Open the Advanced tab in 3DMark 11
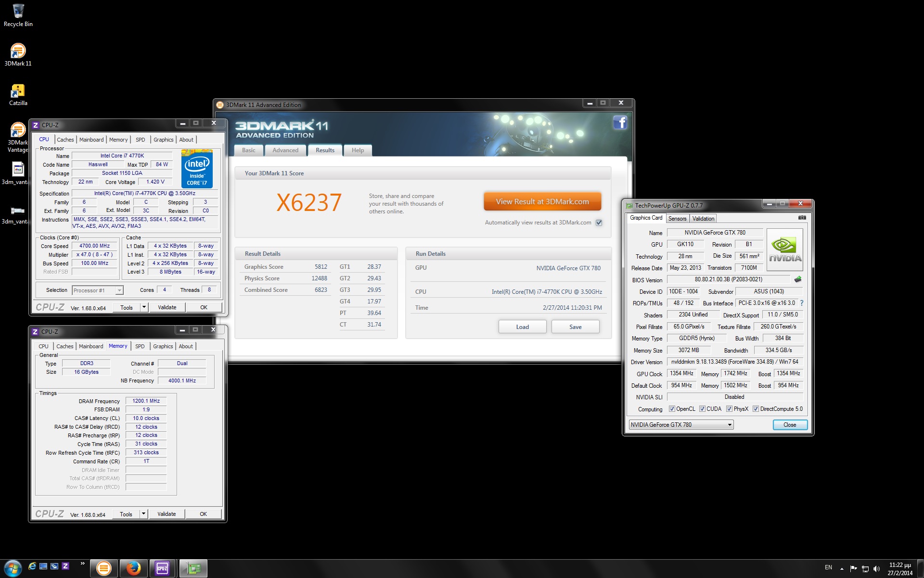 [285, 150]
